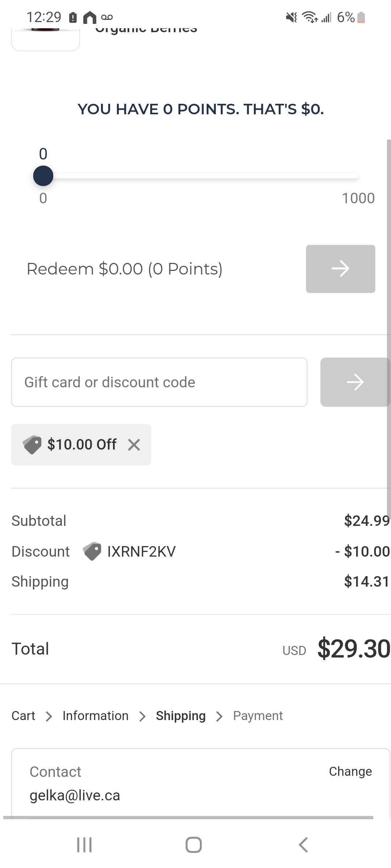The height and width of the screenshot is (868, 391).
Task: Tap the redeem points arrow button
Action: (340, 269)
